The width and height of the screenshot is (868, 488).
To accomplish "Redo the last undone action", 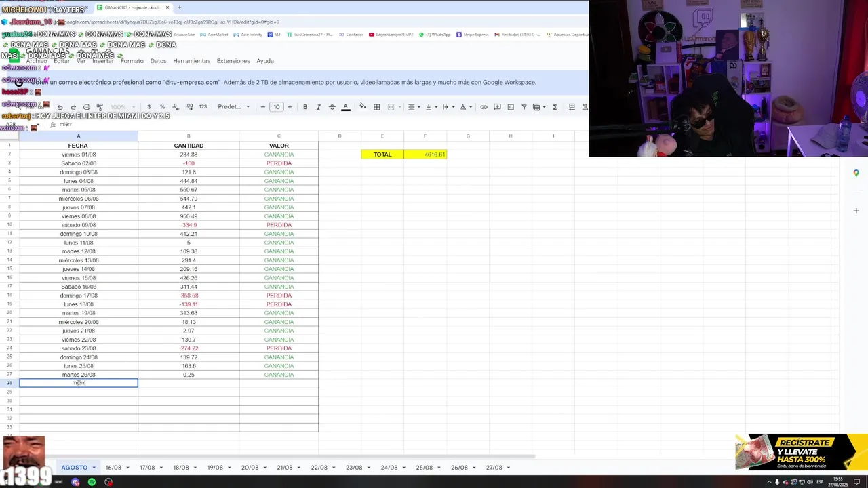I will [73, 107].
